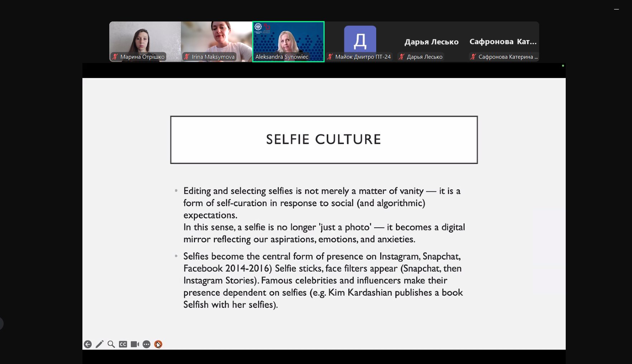Click the last line 'Selfish with her selfies).'
The height and width of the screenshot is (364, 632).
click(231, 305)
